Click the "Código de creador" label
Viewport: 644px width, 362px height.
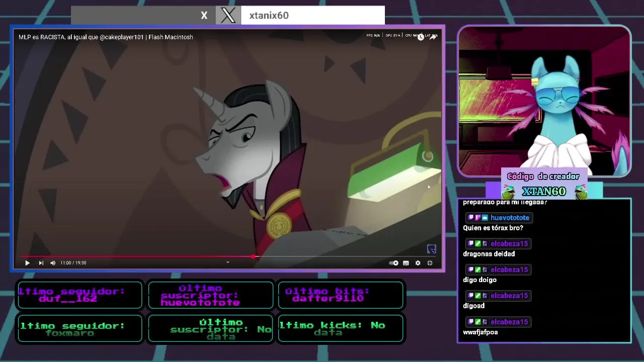coord(543,176)
